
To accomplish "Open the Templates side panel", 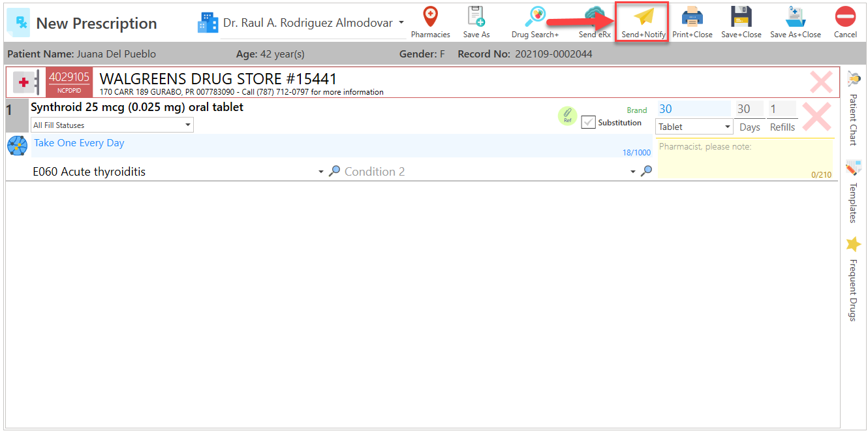I will point(852,192).
